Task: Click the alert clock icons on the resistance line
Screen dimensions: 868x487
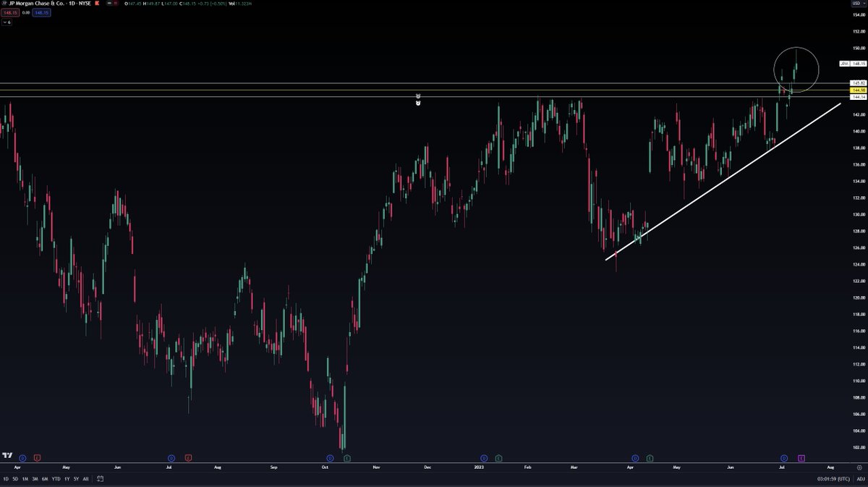Action: pyautogui.click(x=418, y=99)
